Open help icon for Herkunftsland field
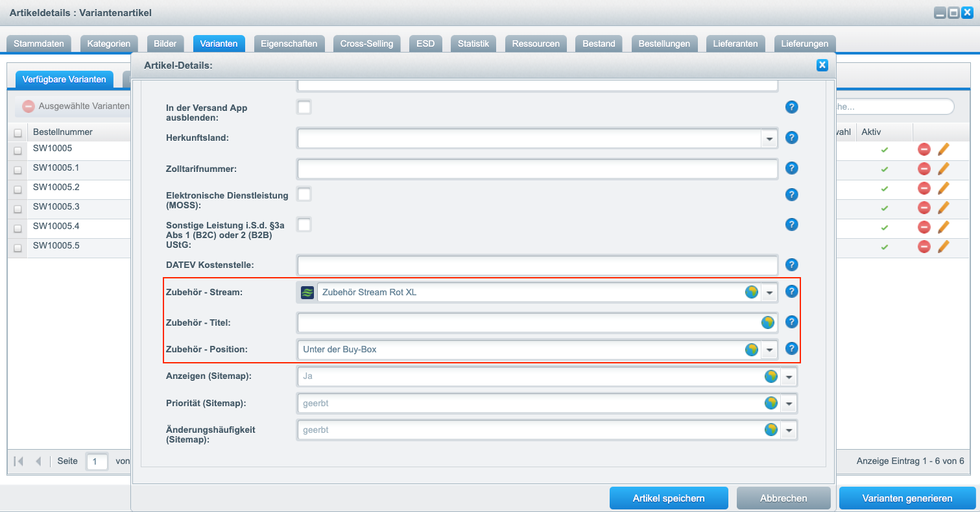 tap(791, 138)
